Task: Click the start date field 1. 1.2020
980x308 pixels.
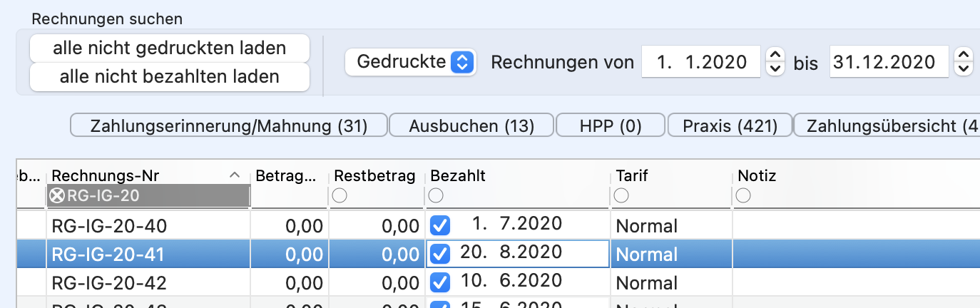Action: [703, 62]
